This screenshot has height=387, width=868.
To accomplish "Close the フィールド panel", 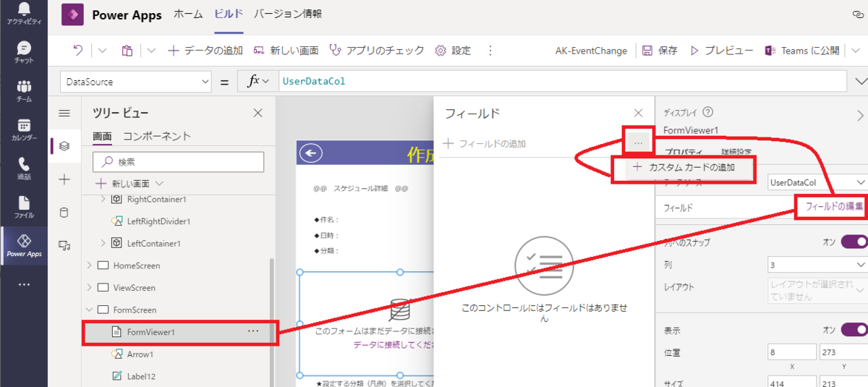I will tap(638, 113).
